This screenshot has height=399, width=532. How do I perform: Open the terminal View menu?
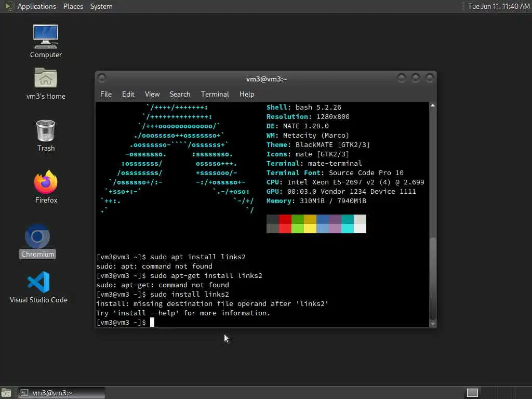[x=152, y=95]
